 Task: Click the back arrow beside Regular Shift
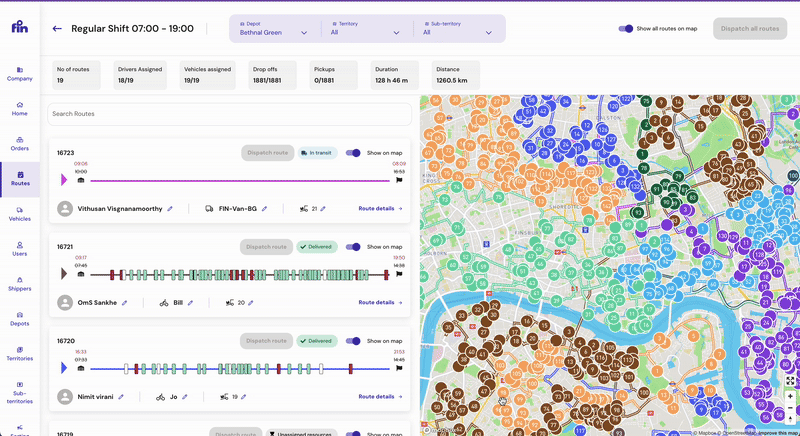coord(57,29)
